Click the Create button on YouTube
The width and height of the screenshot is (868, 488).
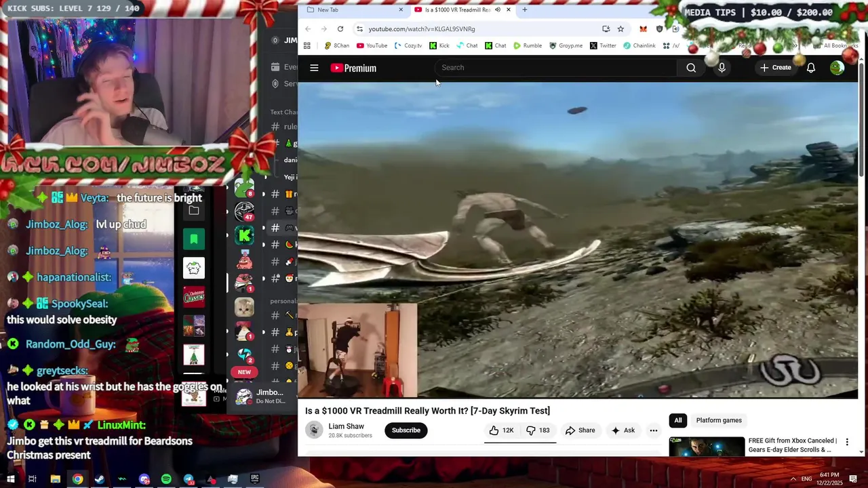pyautogui.click(x=775, y=68)
